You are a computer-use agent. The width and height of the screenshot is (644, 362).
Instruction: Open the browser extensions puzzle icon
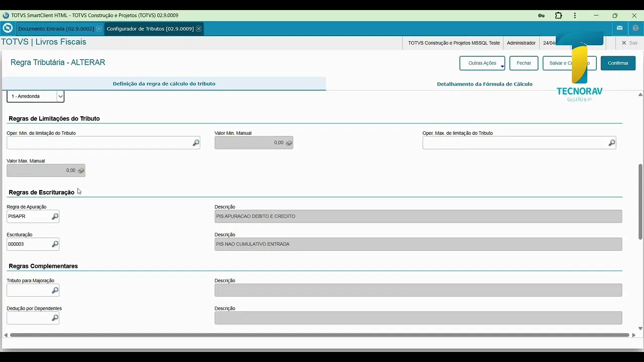coord(558,16)
